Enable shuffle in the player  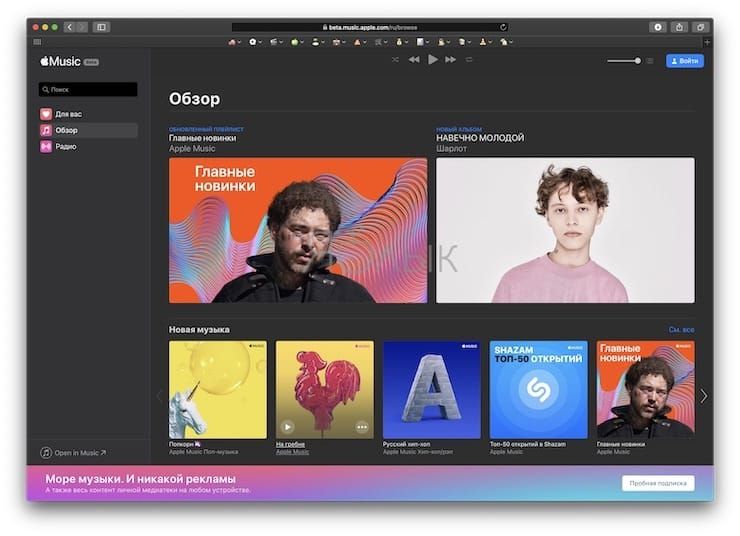click(395, 59)
